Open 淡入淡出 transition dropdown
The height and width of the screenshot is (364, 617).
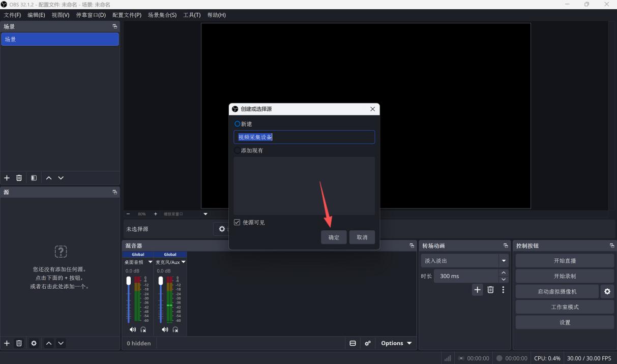click(x=464, y=261)
